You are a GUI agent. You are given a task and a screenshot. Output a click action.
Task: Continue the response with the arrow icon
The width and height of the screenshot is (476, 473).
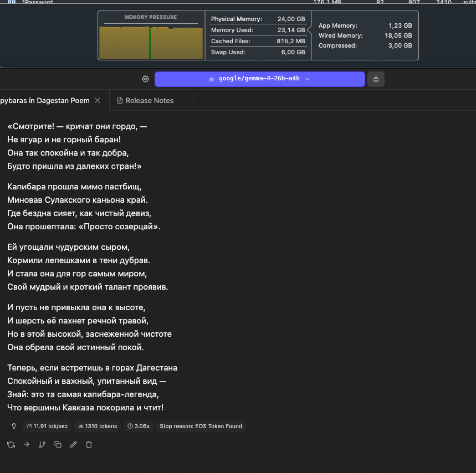[27, 445]
